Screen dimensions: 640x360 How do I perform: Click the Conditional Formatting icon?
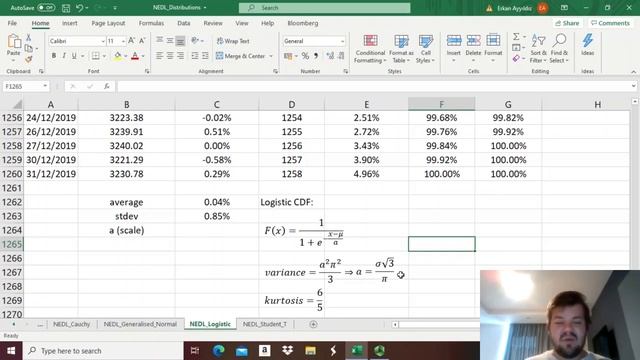pos(370,41)
